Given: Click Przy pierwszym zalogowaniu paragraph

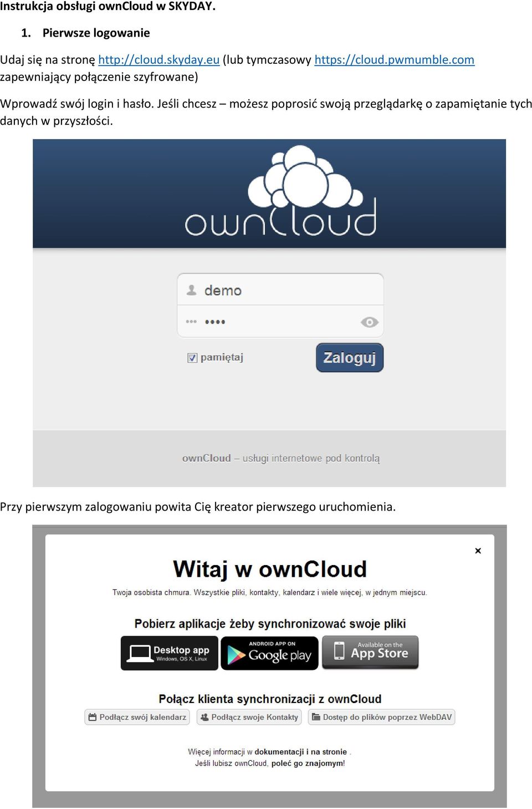Looking at the screenshot, I should (x=198, y=507).
